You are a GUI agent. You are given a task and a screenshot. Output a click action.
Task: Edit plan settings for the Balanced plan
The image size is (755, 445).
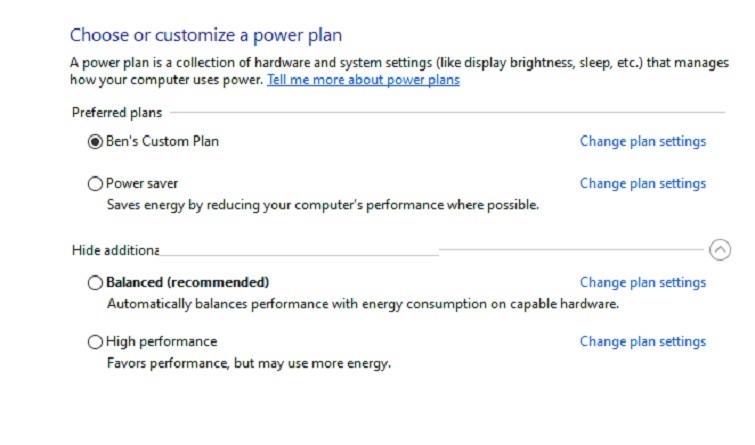point(642,283)
